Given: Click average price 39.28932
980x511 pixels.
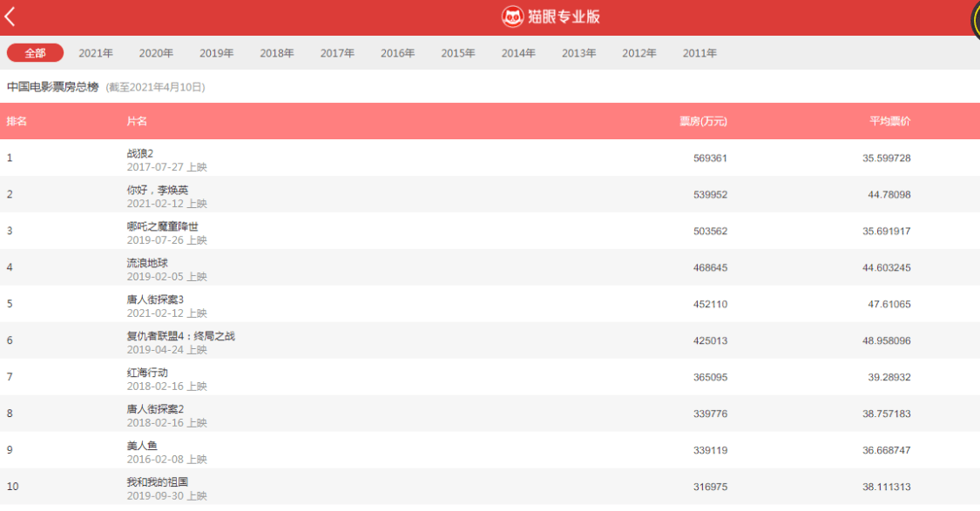Looking at the screenshot, I should click(889, 377).
